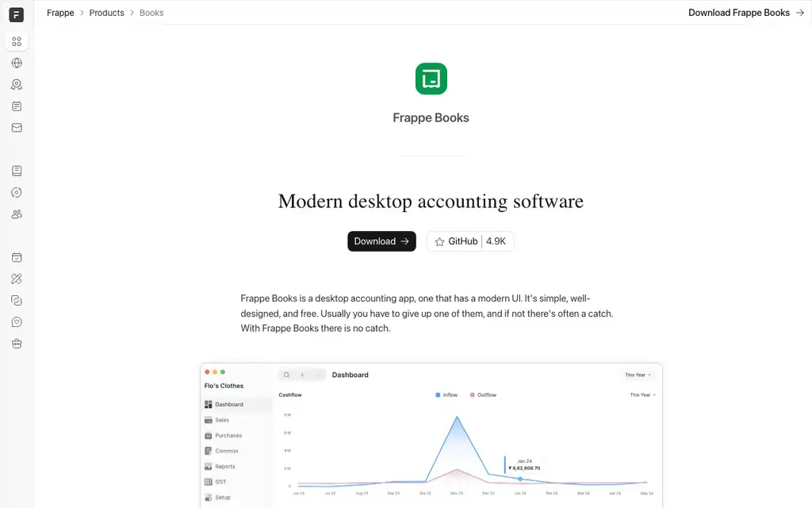
Task: Open the notepad icon below the ribbon badge
Action: pos(17,106)
